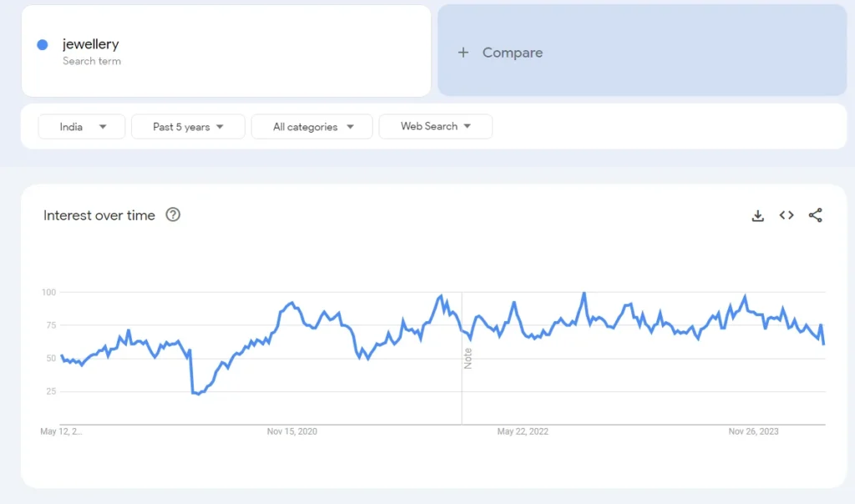The width and height of the screenshot is (855, 504).
Task: Edit the jewellery search term
Action: tap(90, 45)
